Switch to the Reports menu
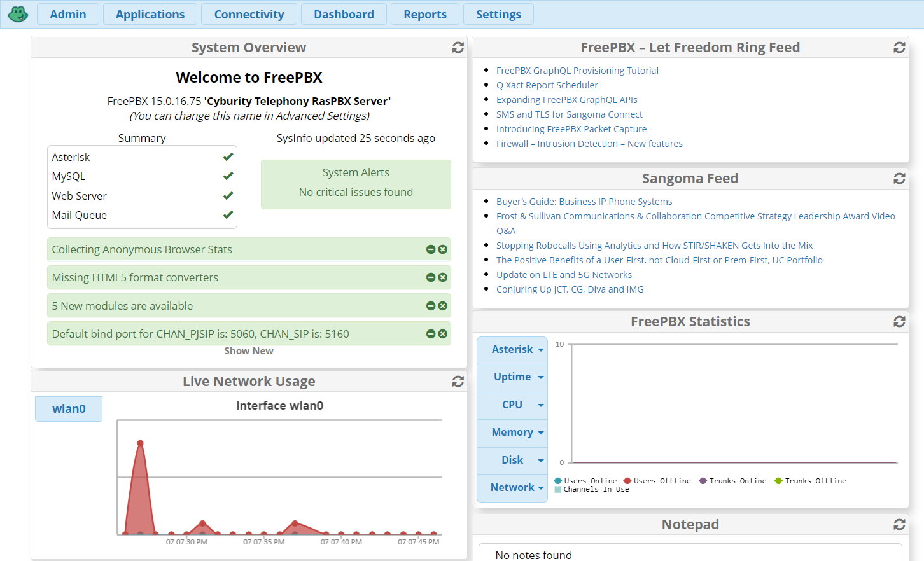The image size is (924, 561). click(424, 13)
